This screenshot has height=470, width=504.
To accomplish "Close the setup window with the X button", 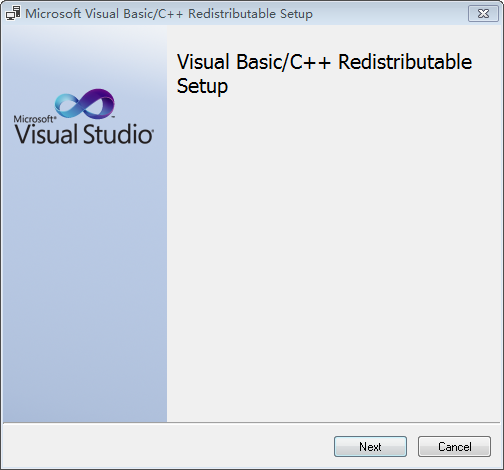I will click(x=483, y=14).
